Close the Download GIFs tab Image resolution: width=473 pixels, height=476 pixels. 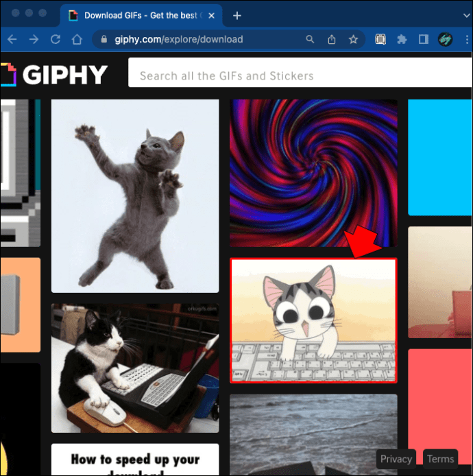(211, 16)
